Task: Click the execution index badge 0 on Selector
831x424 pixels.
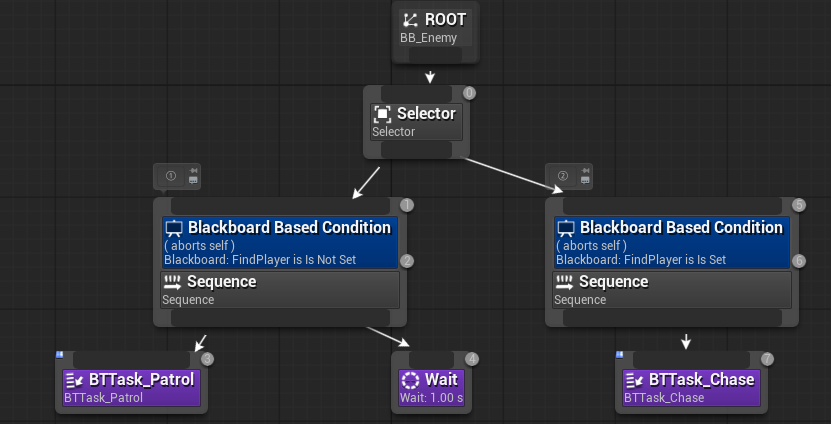Action: 469,93
